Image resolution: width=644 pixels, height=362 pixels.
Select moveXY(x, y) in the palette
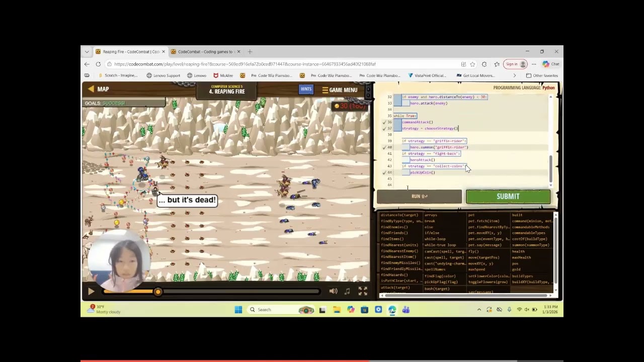480,263
